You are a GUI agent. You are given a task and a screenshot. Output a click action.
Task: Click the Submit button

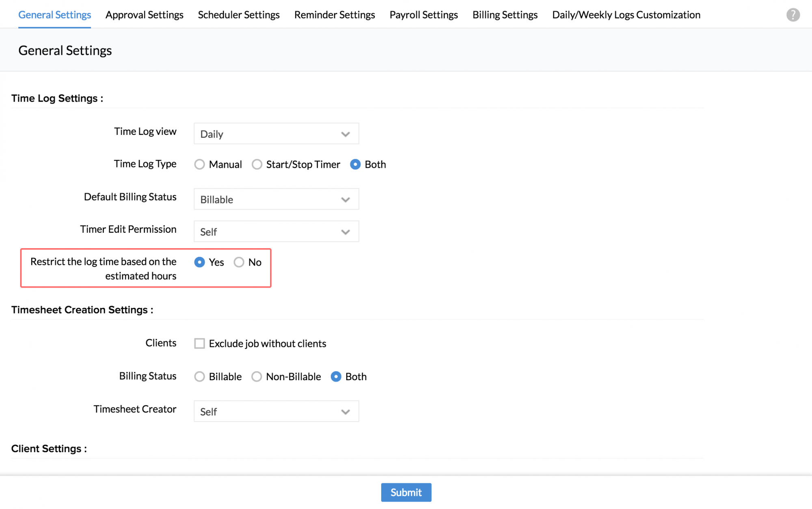click(x=406, y=492)
